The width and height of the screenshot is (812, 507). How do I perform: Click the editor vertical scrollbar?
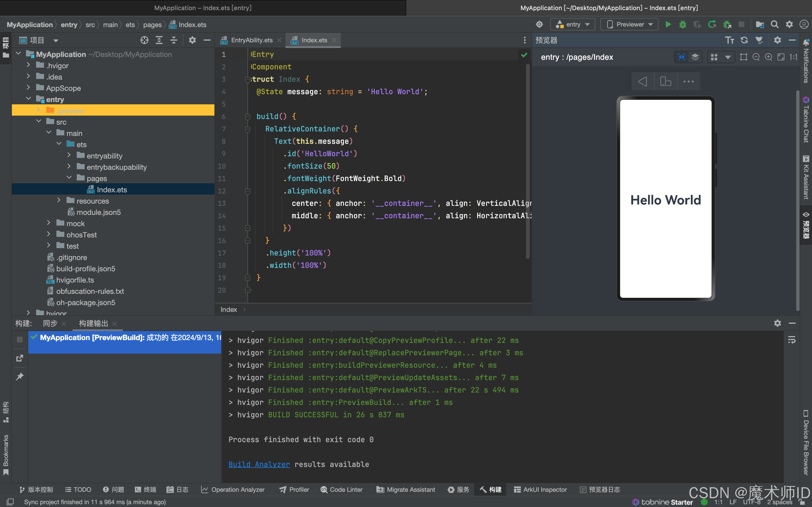tap(528, 161)
